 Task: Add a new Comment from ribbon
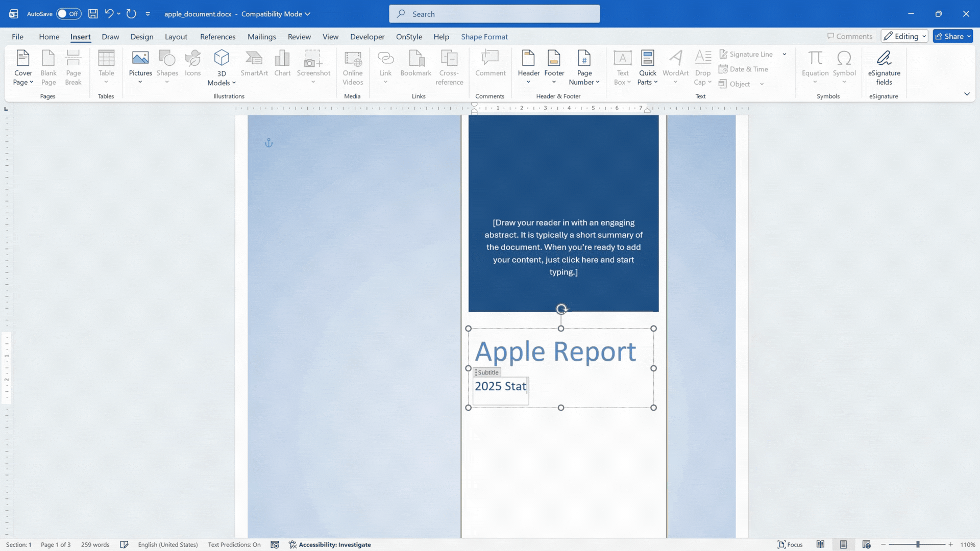[490, 64]
